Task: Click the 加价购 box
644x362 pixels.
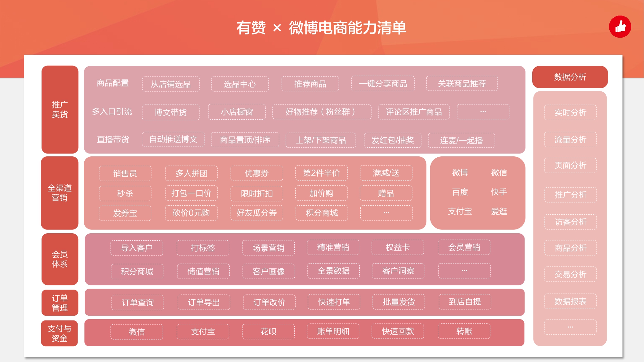Action: (321, 193)
